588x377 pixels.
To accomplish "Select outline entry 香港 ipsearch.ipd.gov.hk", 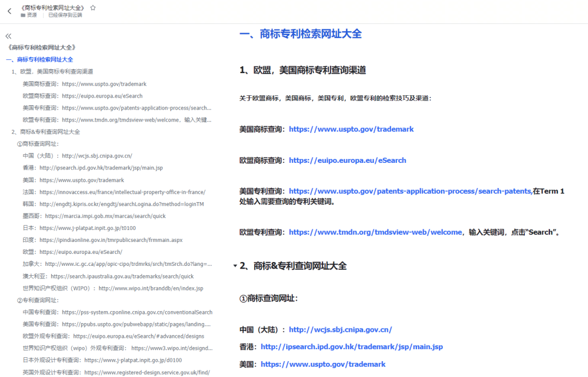I will (x=93, y=168).
